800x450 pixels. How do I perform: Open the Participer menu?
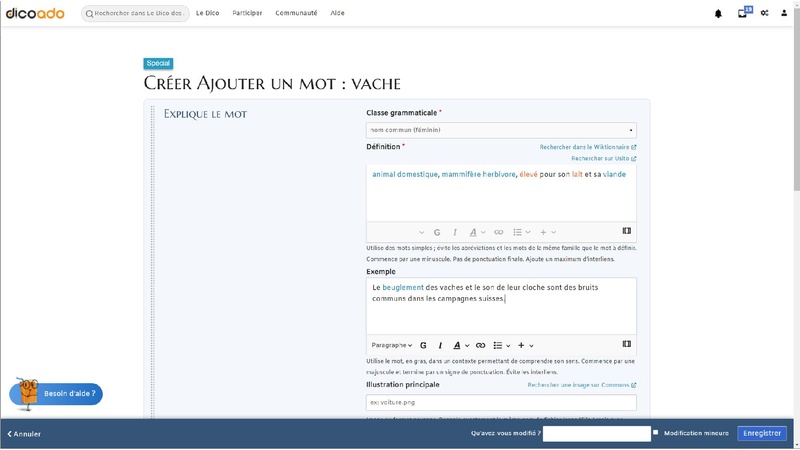(247, 13)
